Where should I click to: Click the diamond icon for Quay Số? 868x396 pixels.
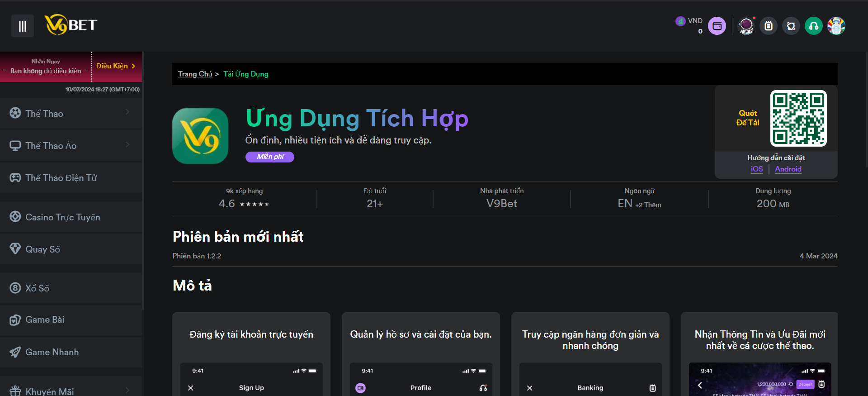coord(15,248)
